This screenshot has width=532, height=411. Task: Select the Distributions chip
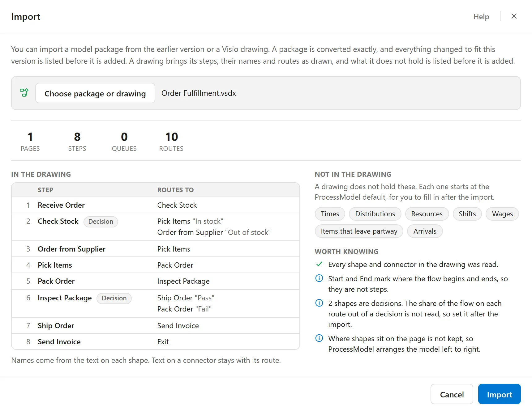coord(375,214)
